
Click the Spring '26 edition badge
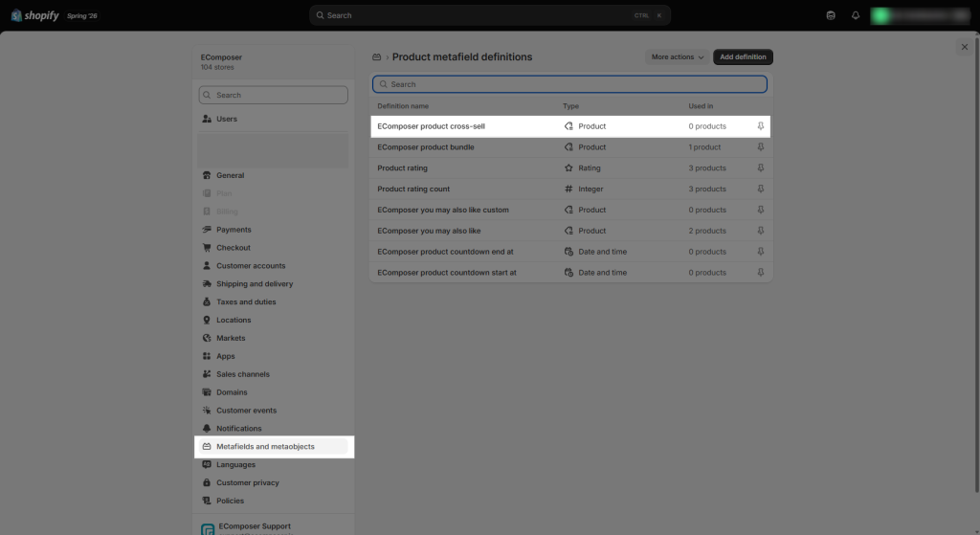tap(82, 15)
